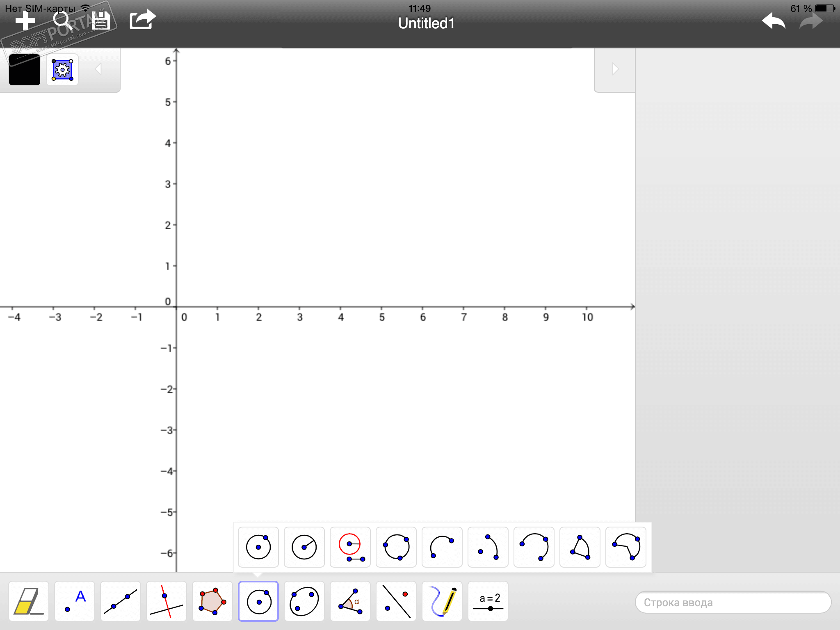Select the slider a=2 tool
The image size is (840, 630).
(x=488, y=601)
